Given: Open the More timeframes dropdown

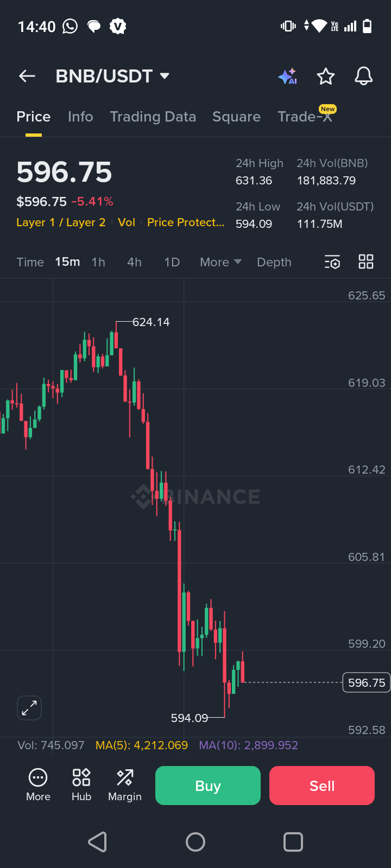Looking at the screenshot, I should pos(220,263).
